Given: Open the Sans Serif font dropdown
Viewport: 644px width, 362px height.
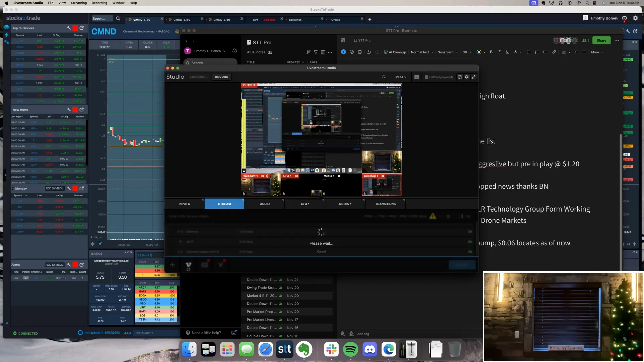Looking at the screenshot, I should (x=447, y=52).
